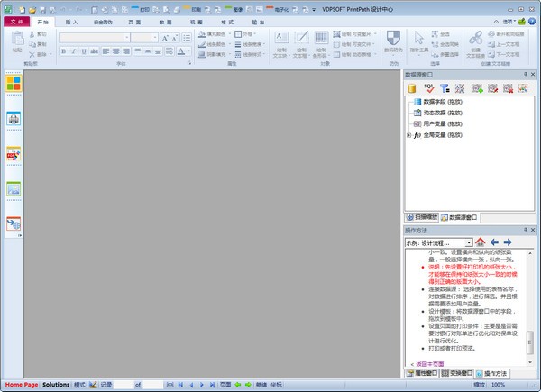Open the border (外框) dropdown

coord(245,34)
